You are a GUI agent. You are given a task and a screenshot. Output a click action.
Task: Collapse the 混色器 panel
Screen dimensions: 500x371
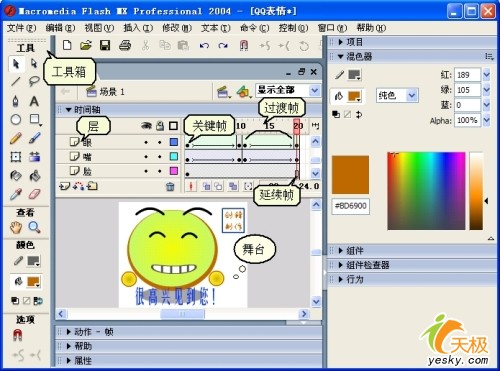click(341, 57)
